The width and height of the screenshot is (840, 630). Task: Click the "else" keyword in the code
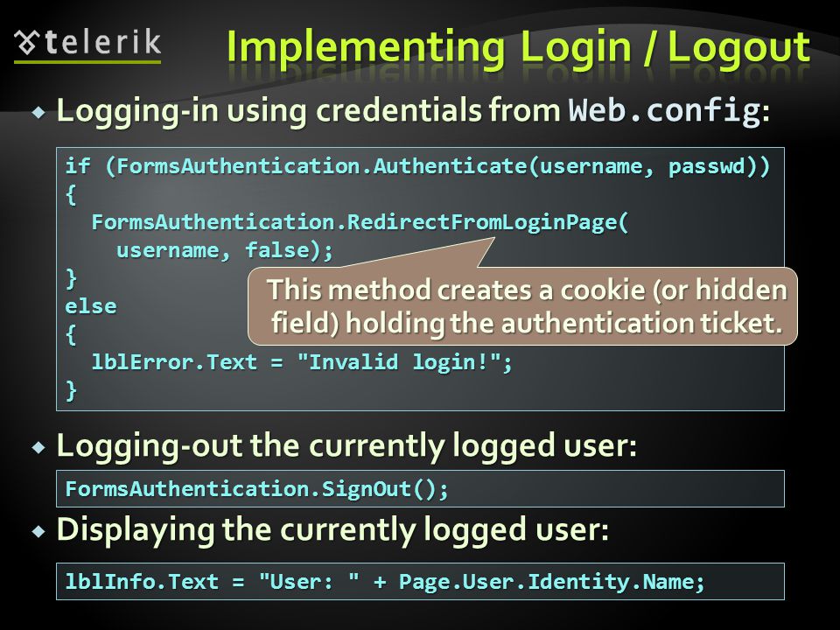(x=90, y=306)
